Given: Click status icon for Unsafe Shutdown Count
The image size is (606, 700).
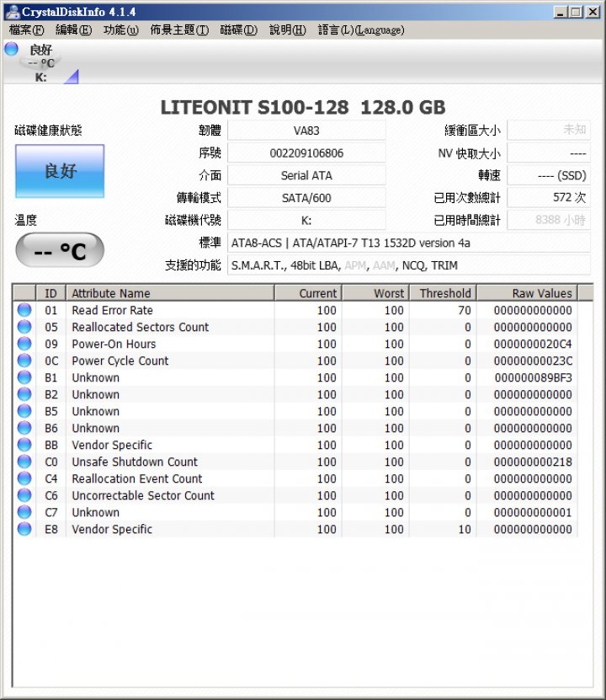Looking at the screenshot, I should [24, 462].
